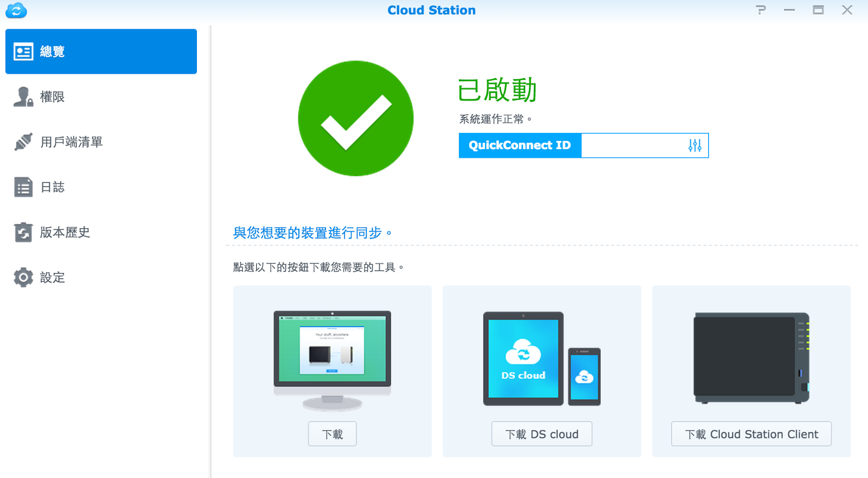
Task: Click the 點選以下的按鈕下載您需要的工具 text
Action: point(319,267)
